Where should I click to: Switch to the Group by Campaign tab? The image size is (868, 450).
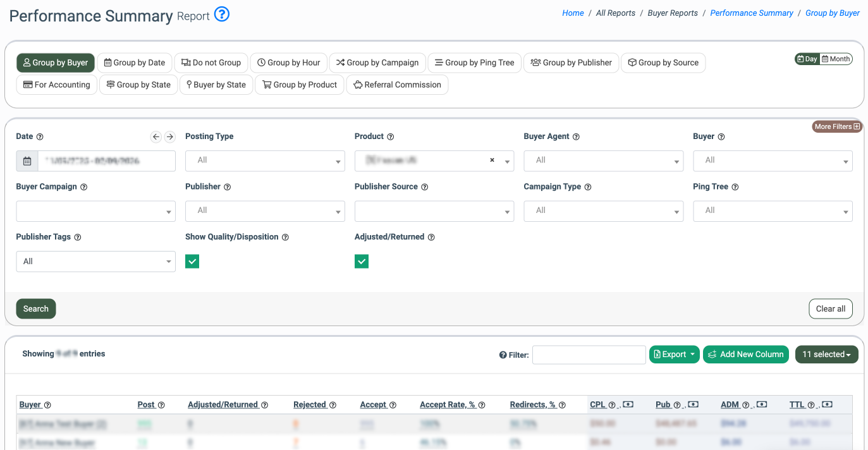377,63
